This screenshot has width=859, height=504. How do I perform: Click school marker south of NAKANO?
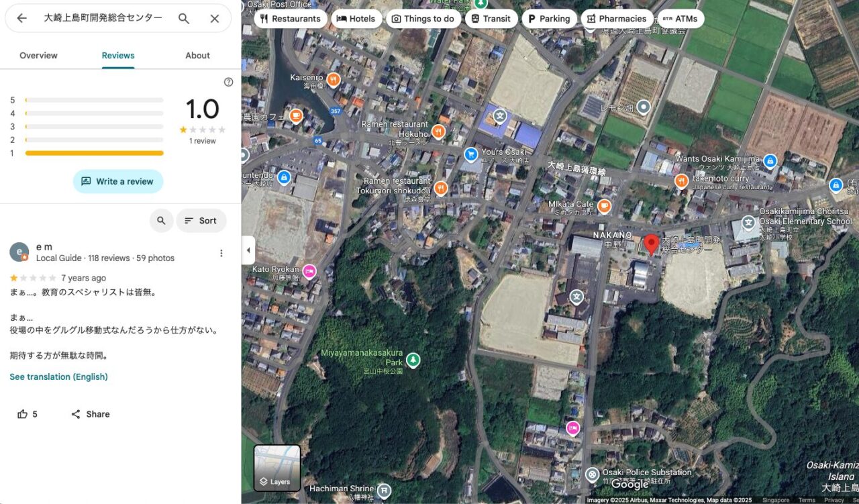(x=576, y=297)
